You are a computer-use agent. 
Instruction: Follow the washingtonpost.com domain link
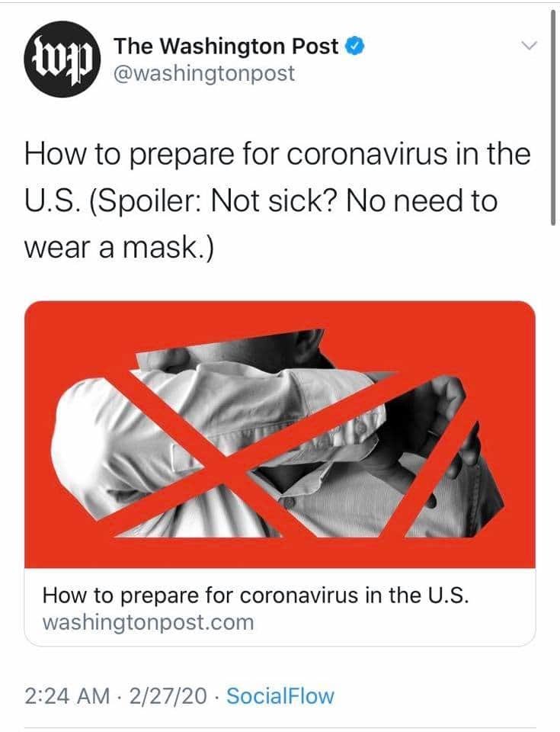(x=148, y=622)
